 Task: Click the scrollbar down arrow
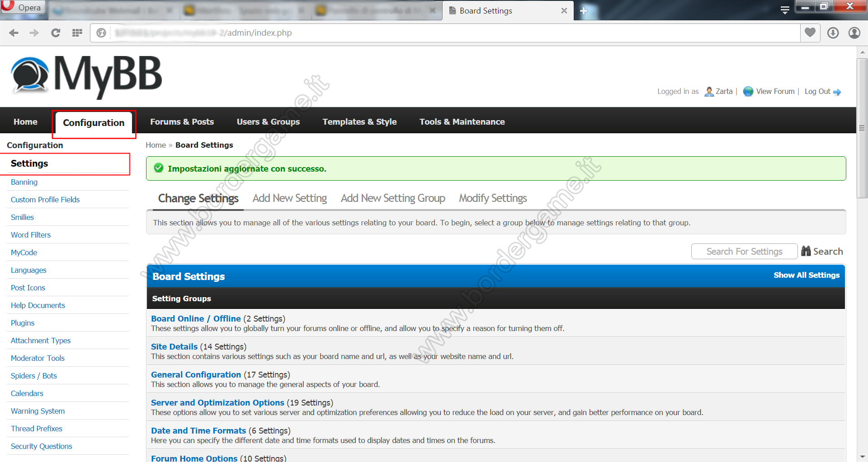coord(862,457)
